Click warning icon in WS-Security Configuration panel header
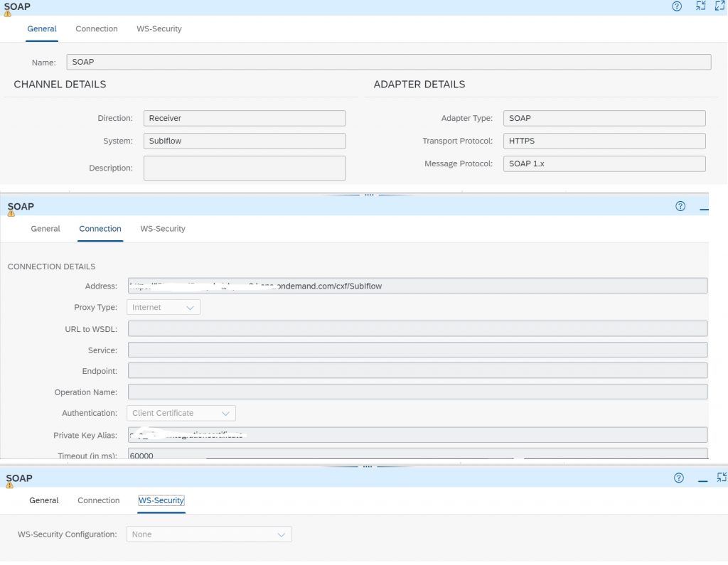 coord(9,485)
